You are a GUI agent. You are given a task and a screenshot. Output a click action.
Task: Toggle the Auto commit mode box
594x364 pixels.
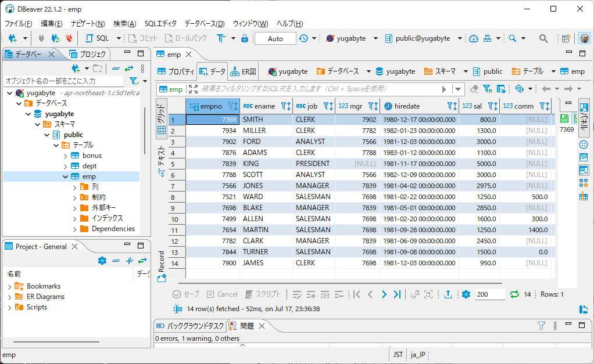pyautogui.click(x=275, y=38)
